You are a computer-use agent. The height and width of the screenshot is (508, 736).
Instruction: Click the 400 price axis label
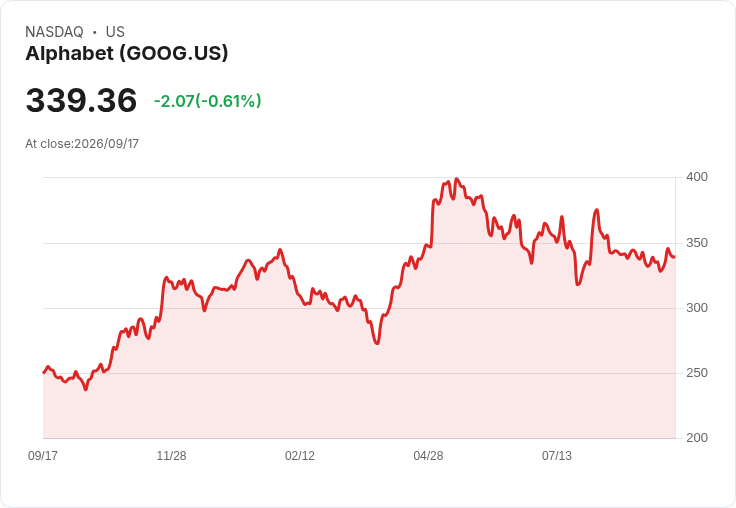[697, 177]
